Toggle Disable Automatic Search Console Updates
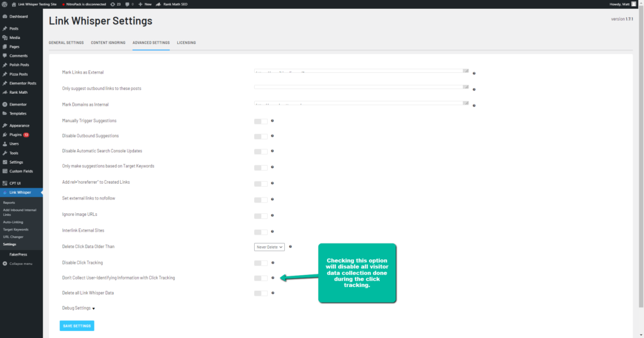Image resolution: width=644 pixels, height=338 pixels. click(x=260, y=151)
